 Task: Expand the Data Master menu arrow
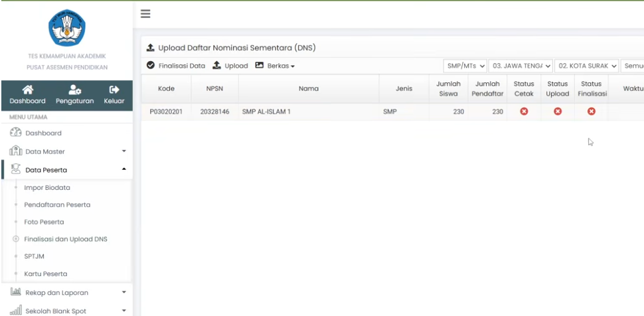tap(124, 151)
